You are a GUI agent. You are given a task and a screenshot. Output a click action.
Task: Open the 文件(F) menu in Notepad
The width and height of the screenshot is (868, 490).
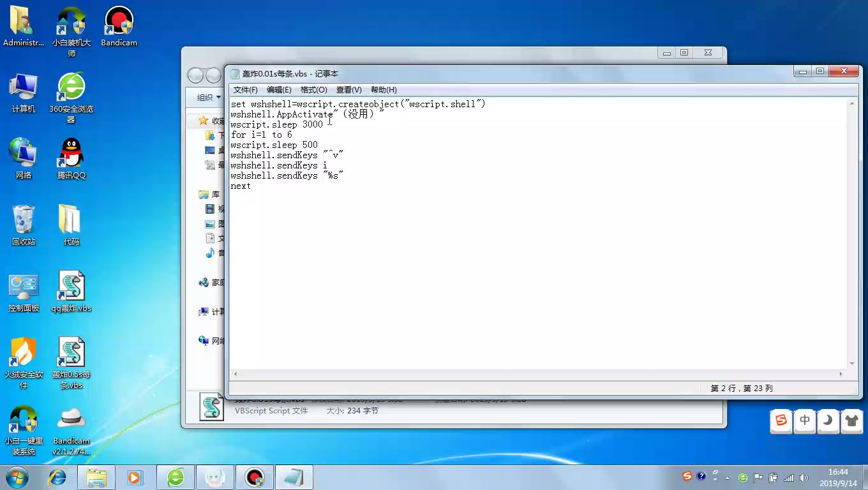tap(245, 90)
